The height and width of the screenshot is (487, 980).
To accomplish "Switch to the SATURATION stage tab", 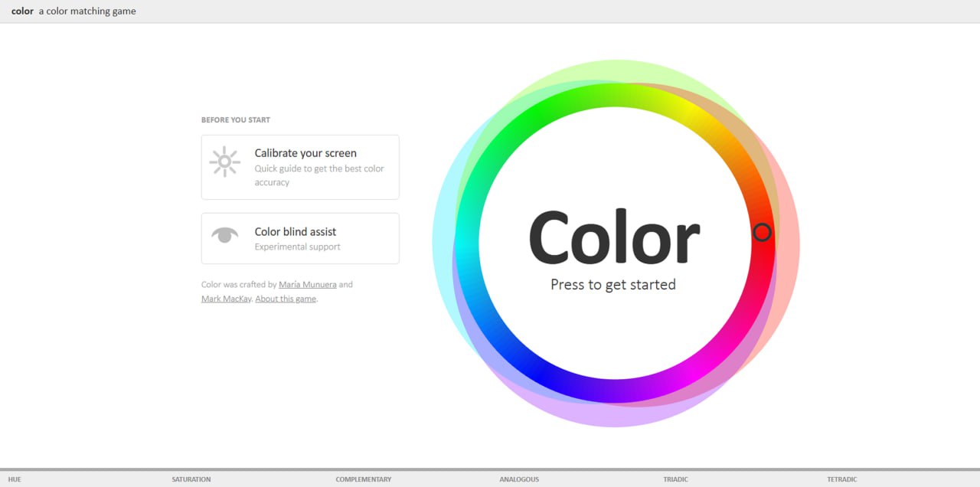I will pyautogui.click(x=191, y=479).
